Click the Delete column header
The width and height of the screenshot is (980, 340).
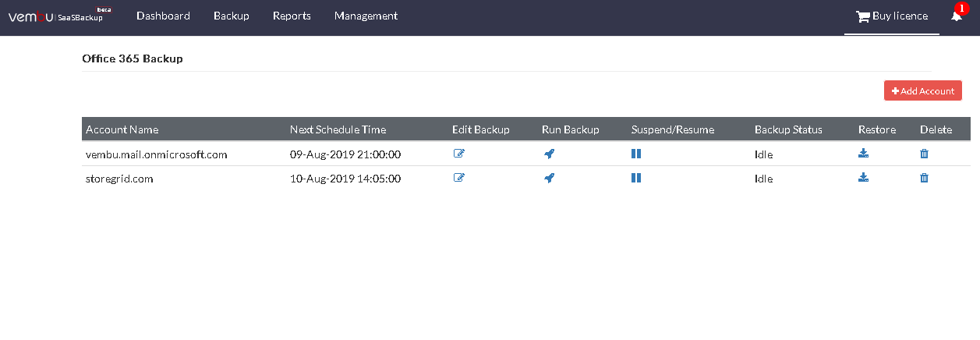936,129
